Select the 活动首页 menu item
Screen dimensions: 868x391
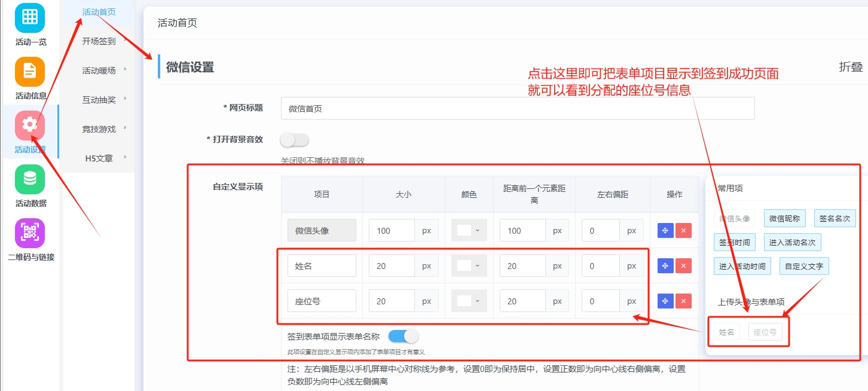(x=96, y=11)
